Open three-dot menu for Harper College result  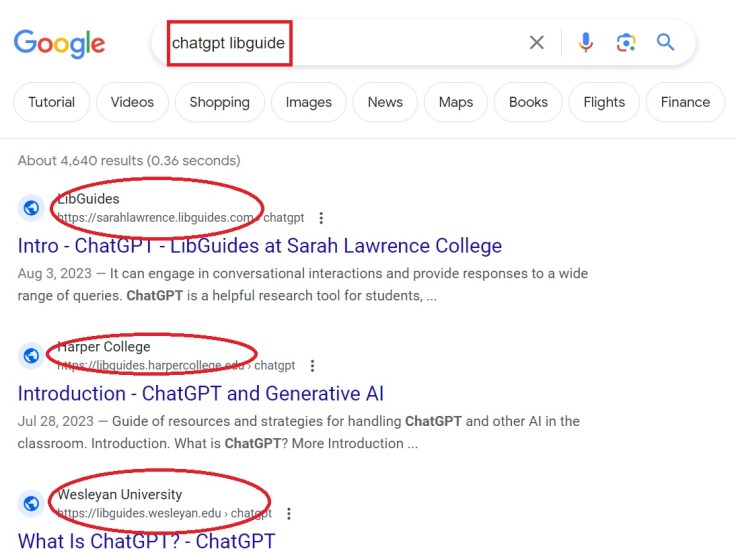pyautogui.click(x=312, y=366)
